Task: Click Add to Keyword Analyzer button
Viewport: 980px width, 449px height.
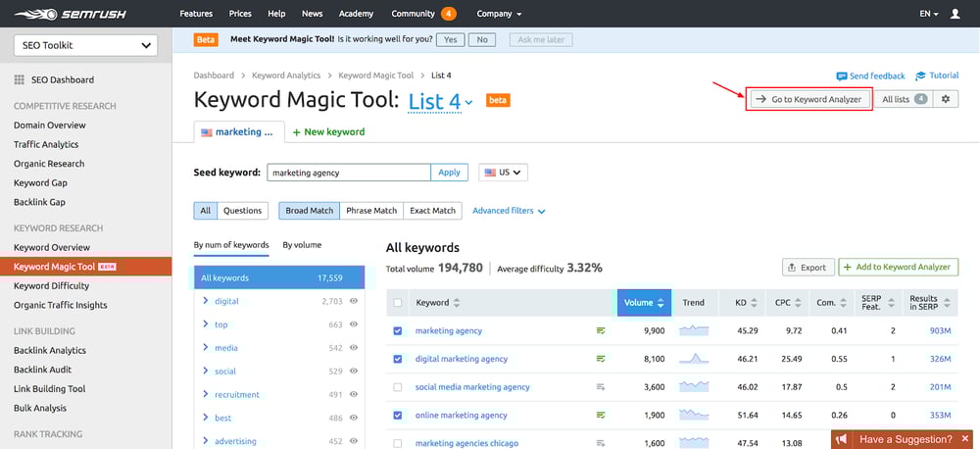Action: (898, 267)
